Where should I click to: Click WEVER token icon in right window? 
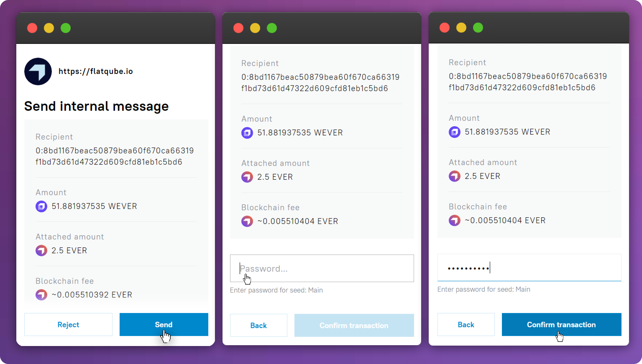tap(454, 132)
